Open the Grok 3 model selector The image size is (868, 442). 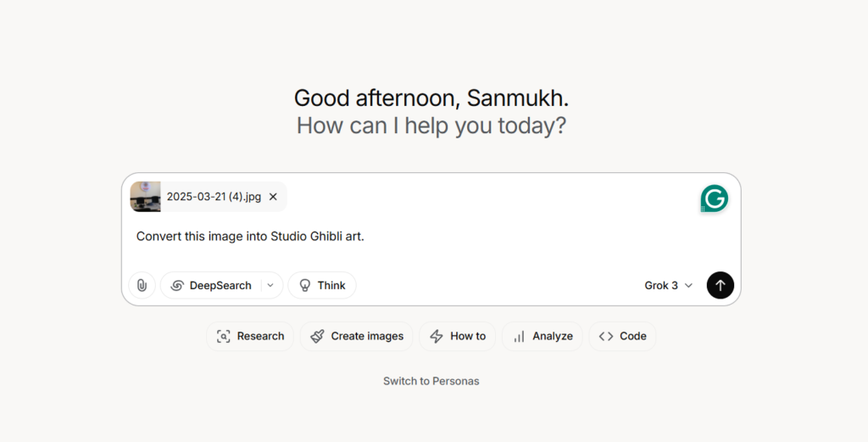click(x=668, y=285)
